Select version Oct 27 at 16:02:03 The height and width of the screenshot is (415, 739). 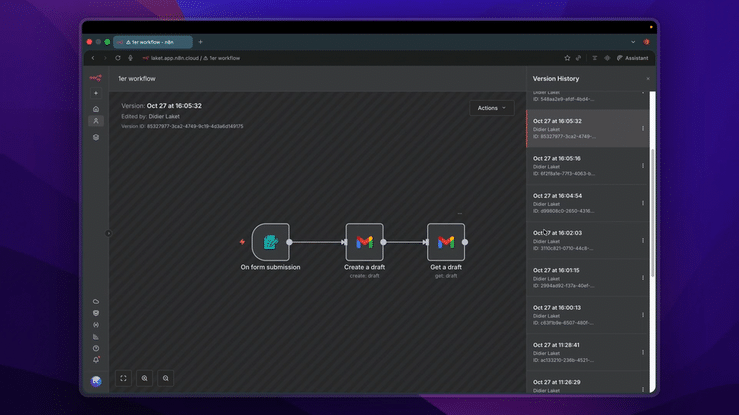(587, 240)
